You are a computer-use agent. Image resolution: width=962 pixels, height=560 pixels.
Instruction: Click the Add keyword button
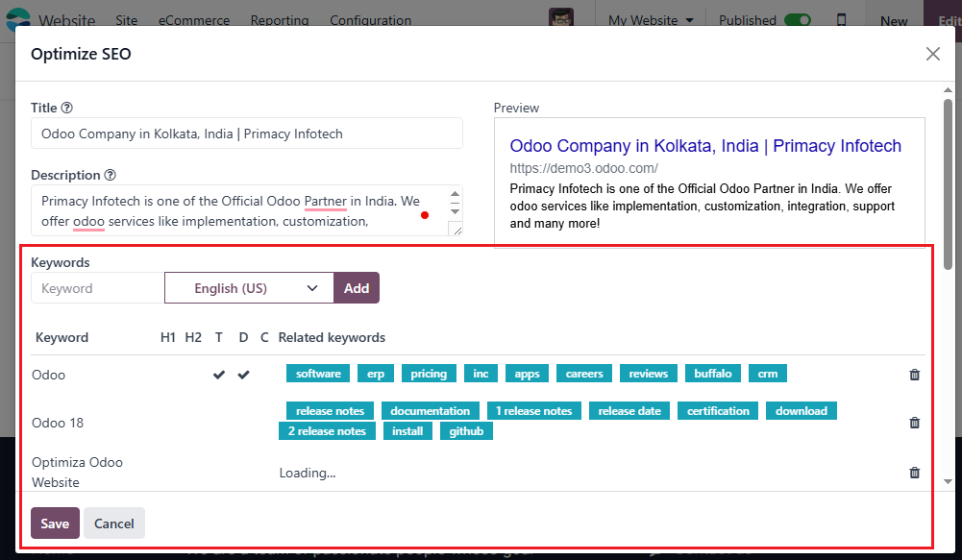point(356,287)
